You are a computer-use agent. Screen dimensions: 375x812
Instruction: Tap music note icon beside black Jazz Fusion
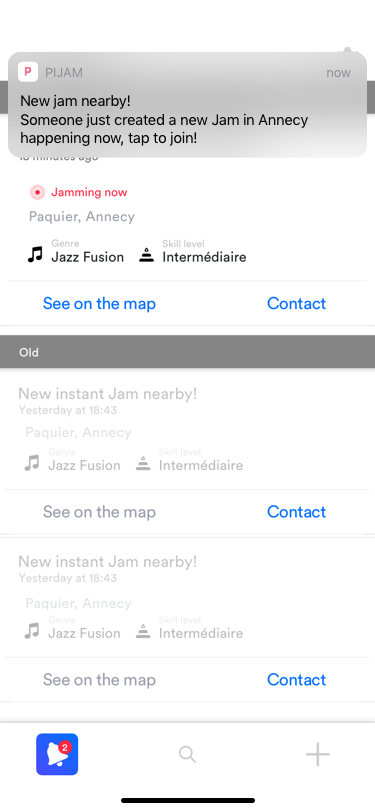coord(35,255)
